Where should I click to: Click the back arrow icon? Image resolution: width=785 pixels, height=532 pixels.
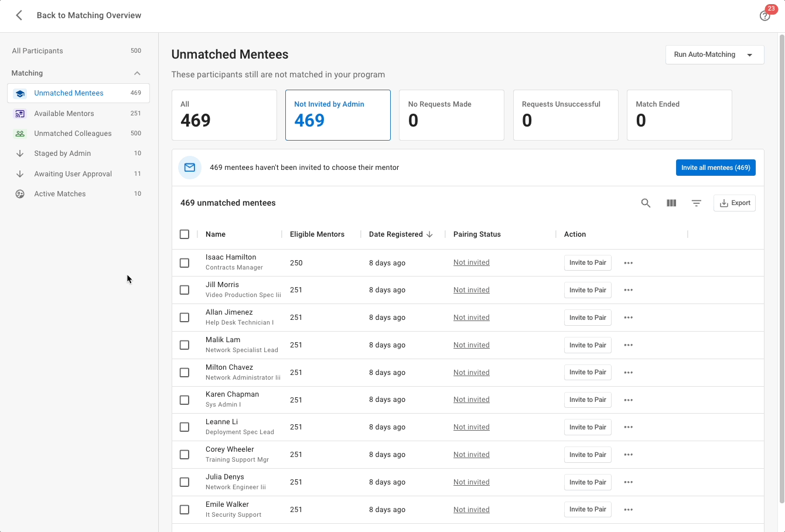click(x=19, y=15)
